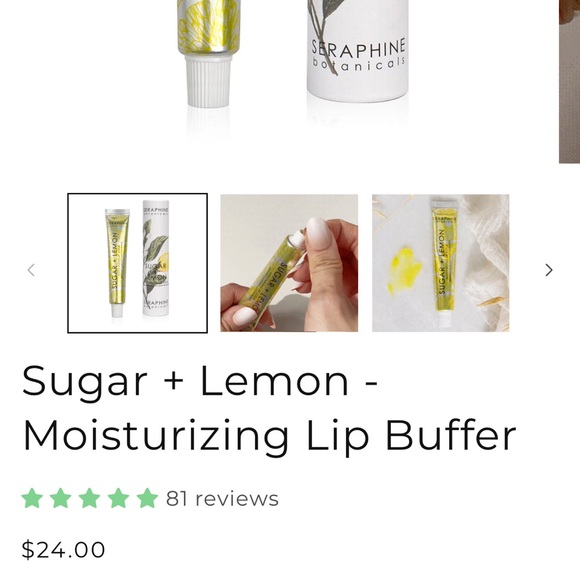This screenshot has width=580, height=580.
Task: Click the Sugar + Lemon title line
Action: tap(200, 381)
